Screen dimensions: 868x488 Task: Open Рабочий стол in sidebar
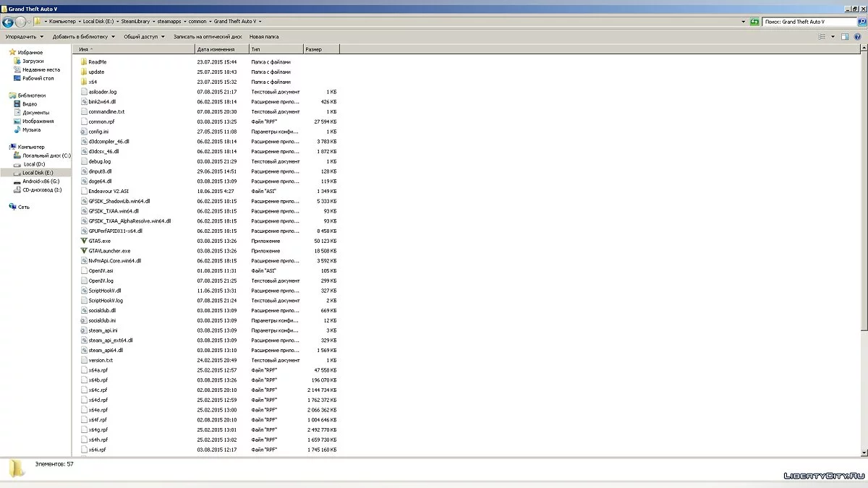coord(38,78)
